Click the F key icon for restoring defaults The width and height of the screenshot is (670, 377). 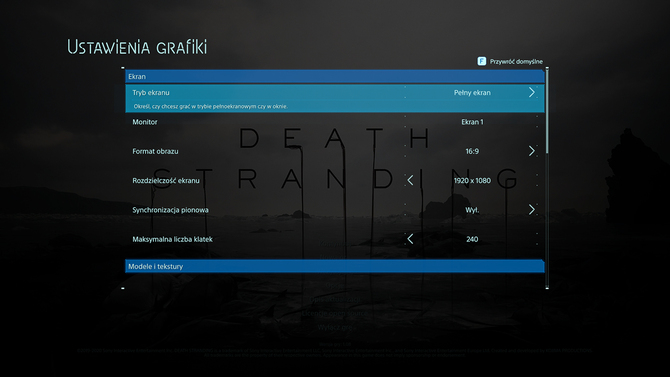482,61
